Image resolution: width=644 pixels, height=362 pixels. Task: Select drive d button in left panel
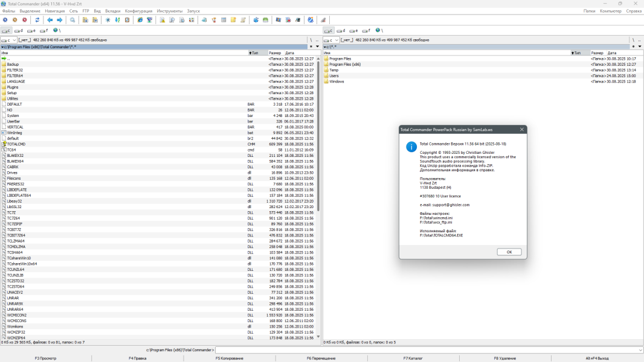click(x=19, y=30)
